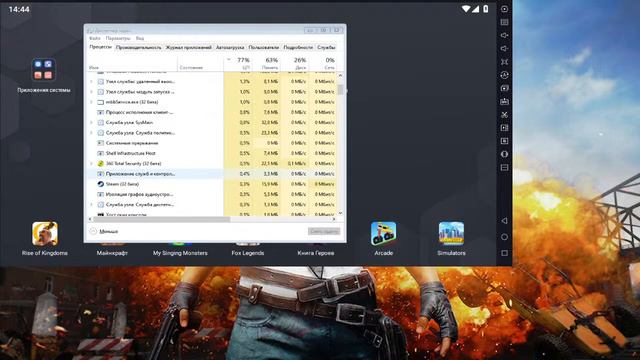
Task: Switch to the Подробности tab
Action: click(298, 47)
